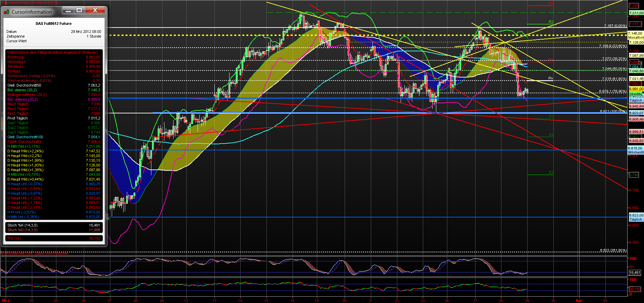644x303 pixels.
Task: Select the 'Höchstkurs' row
Action: point(54,62)
